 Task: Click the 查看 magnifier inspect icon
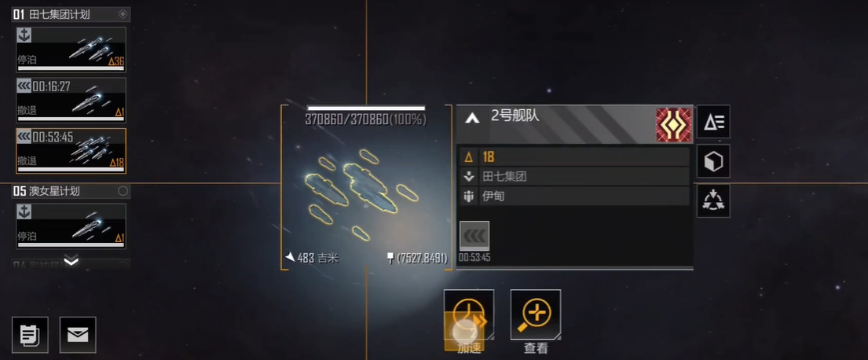tap(535, 315)
